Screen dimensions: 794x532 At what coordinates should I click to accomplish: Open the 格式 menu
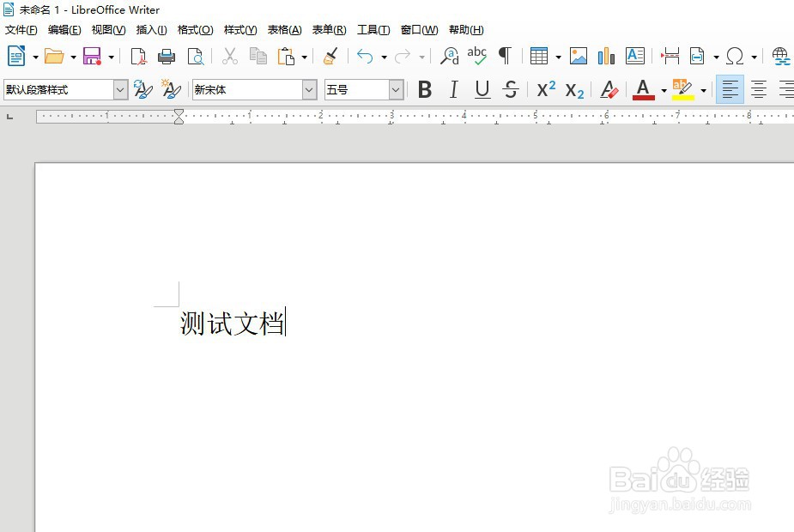(195, 29)
